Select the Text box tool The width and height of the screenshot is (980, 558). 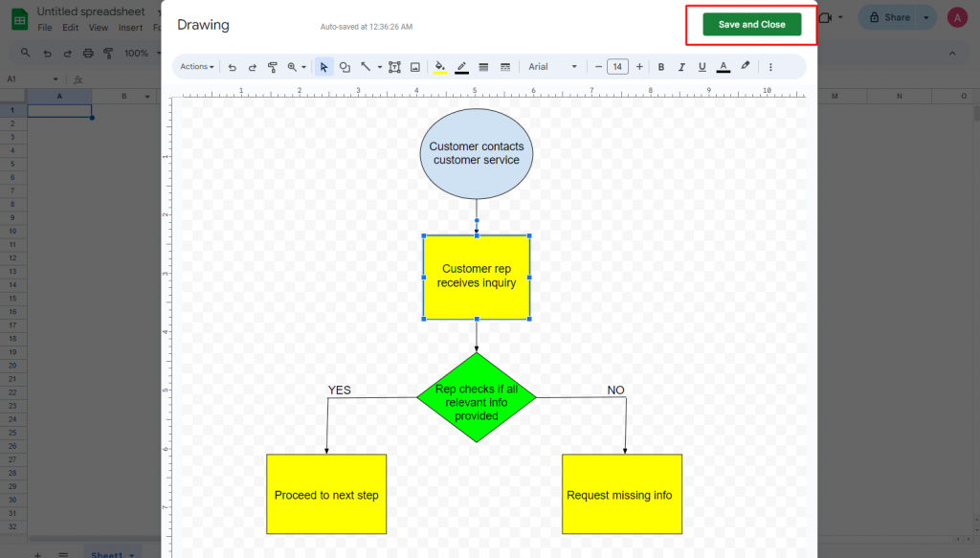point(394,67)
